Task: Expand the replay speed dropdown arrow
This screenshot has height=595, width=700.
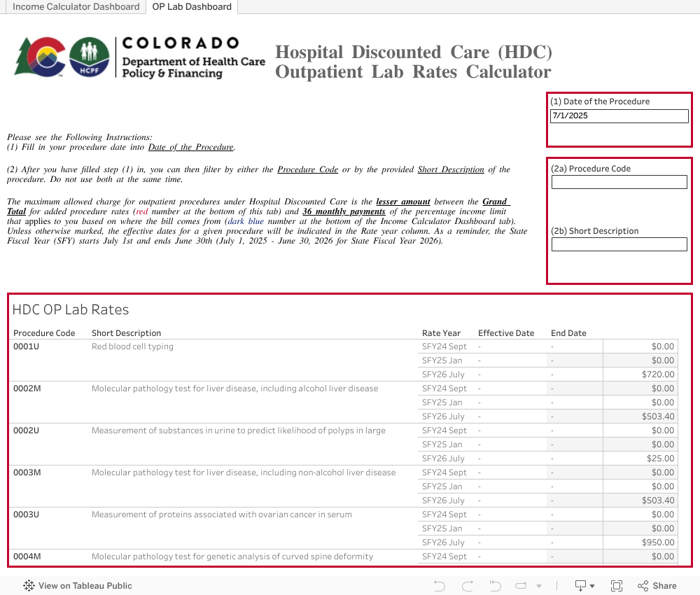Action: pyautogui.click(x=539, y=586)
